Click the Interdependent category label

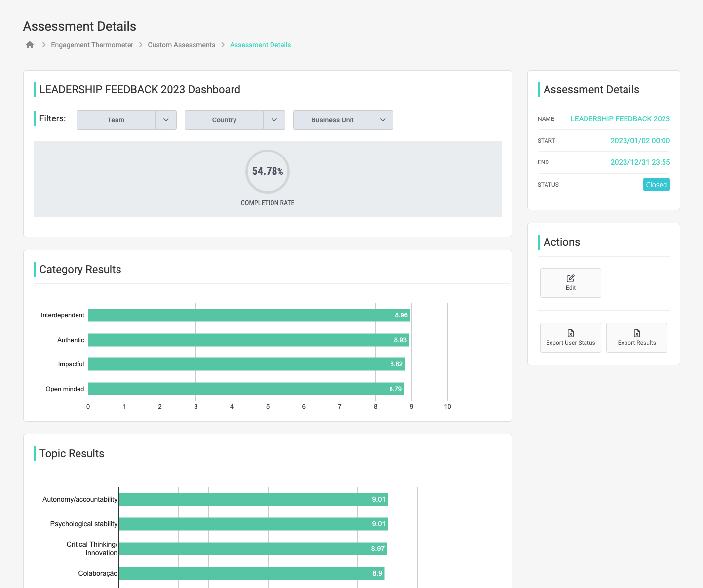(x=63, y=315)
